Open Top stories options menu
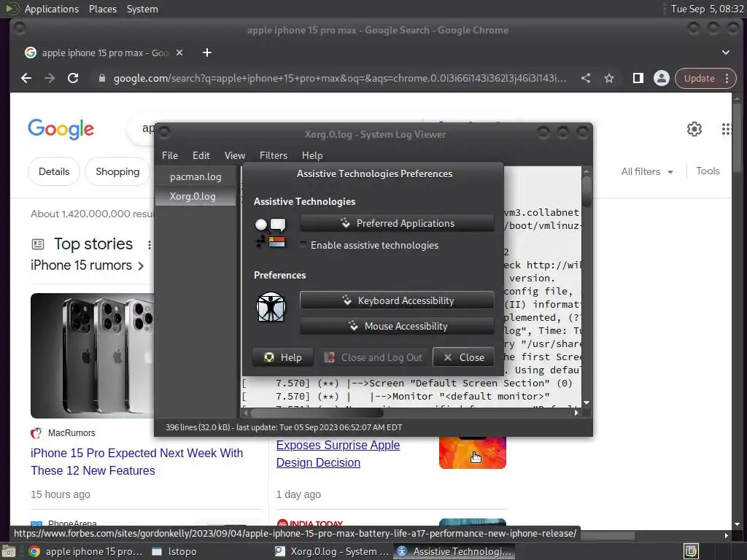747x560 pixels. (x=149, y=245)
